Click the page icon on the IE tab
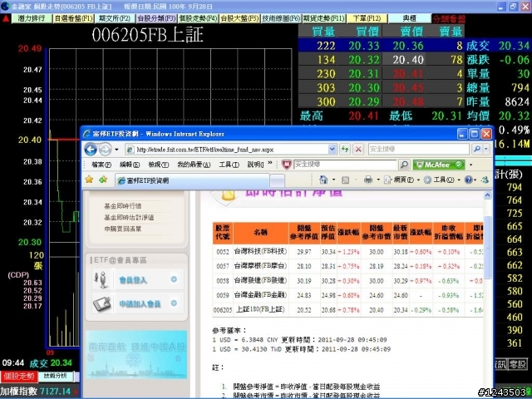This screenshot has width=532, height=399. tap(121, 180)
